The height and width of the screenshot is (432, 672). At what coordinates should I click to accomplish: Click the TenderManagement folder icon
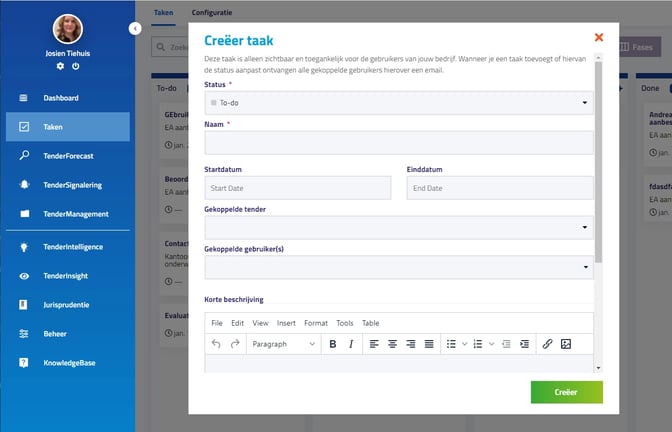[x=24, y=213]
